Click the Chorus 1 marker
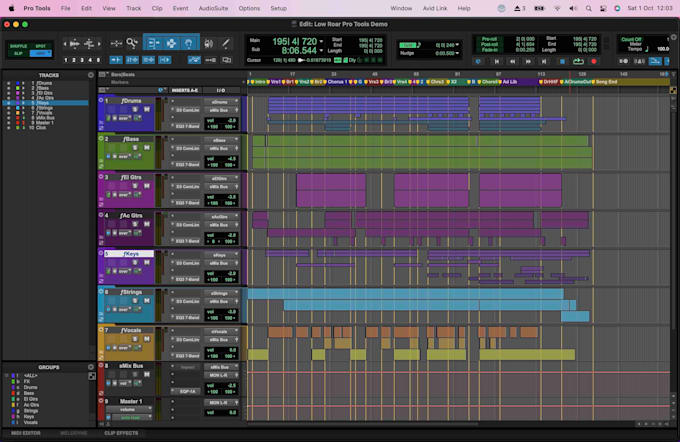Viewport: 680px width, 442px height. (337, 82)
